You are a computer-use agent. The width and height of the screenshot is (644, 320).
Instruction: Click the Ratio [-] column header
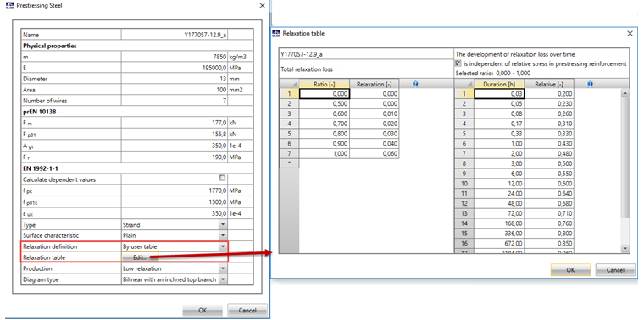click(325, 84)
